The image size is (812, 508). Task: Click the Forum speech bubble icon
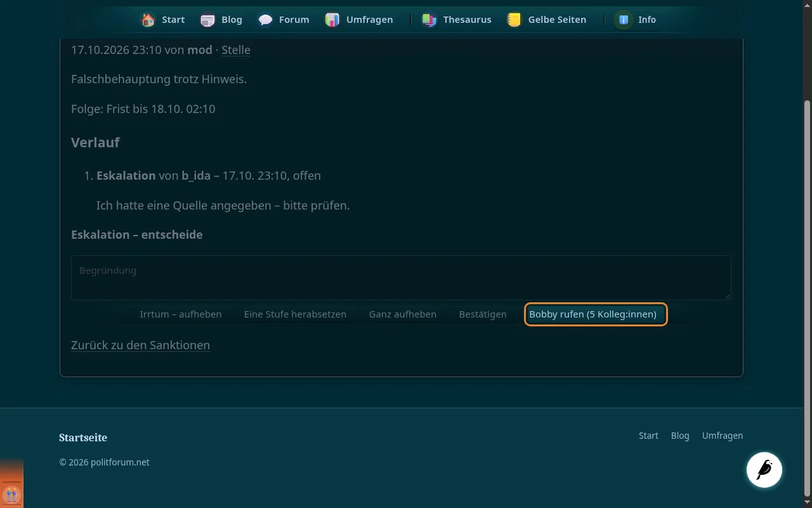coord(266,20)
